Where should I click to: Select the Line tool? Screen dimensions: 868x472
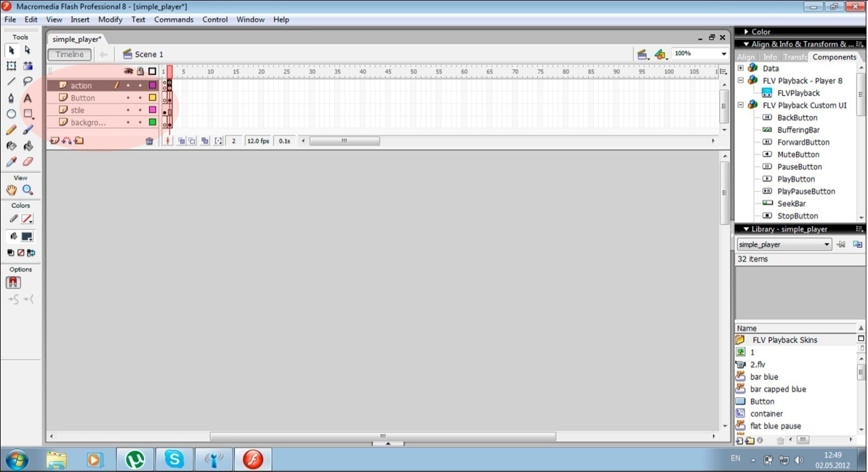click(12, 81)
